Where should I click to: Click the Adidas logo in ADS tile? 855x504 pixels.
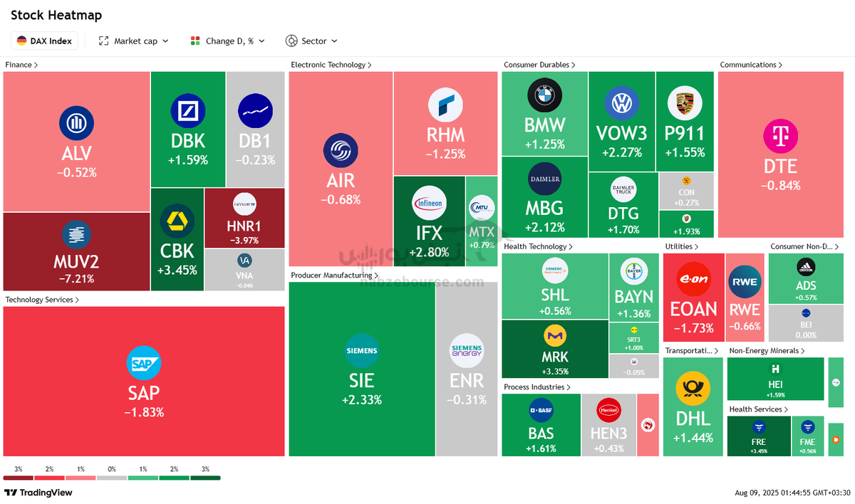(806, 267)
